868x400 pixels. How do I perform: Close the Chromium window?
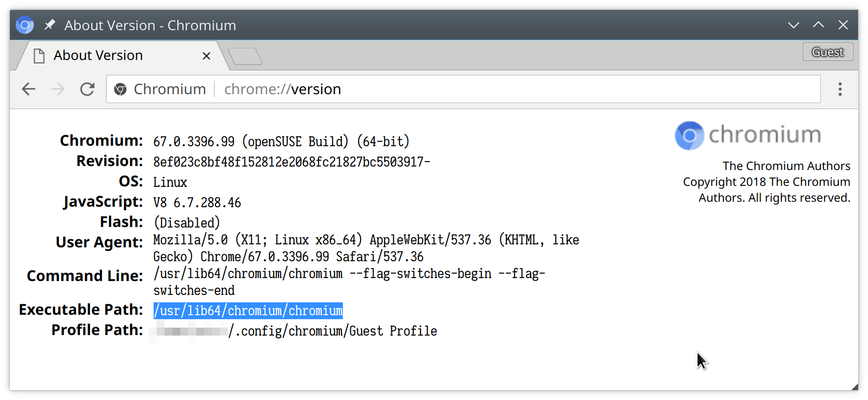[843, 25]
